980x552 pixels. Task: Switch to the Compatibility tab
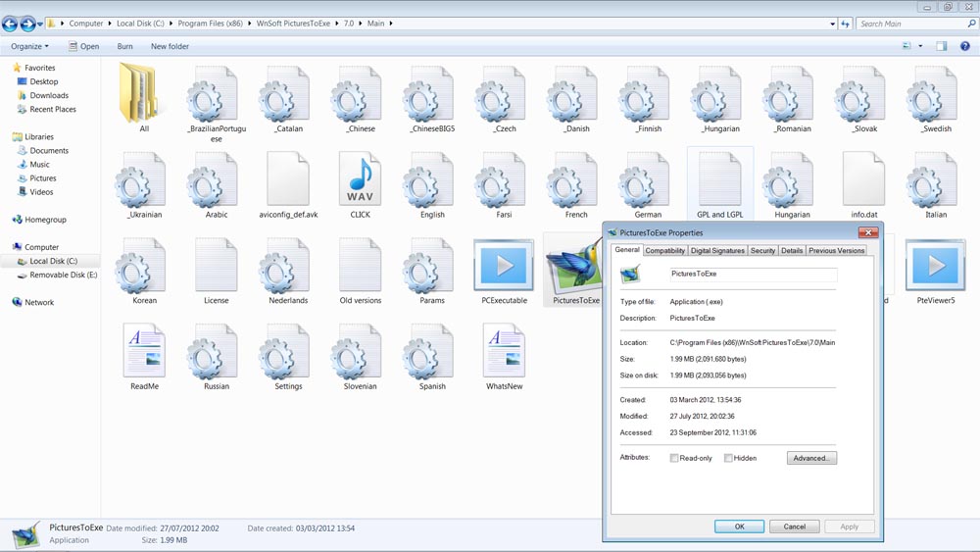click(x=665, y=251)
